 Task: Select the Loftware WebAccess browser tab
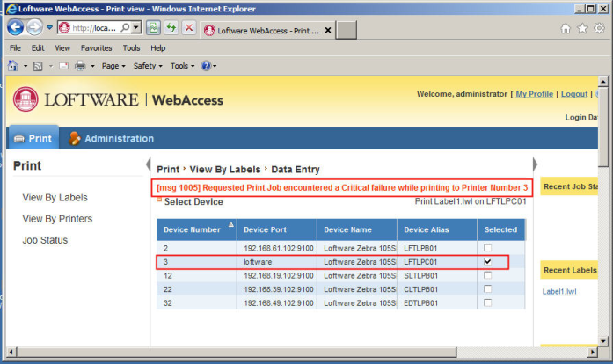click(267, 31)
